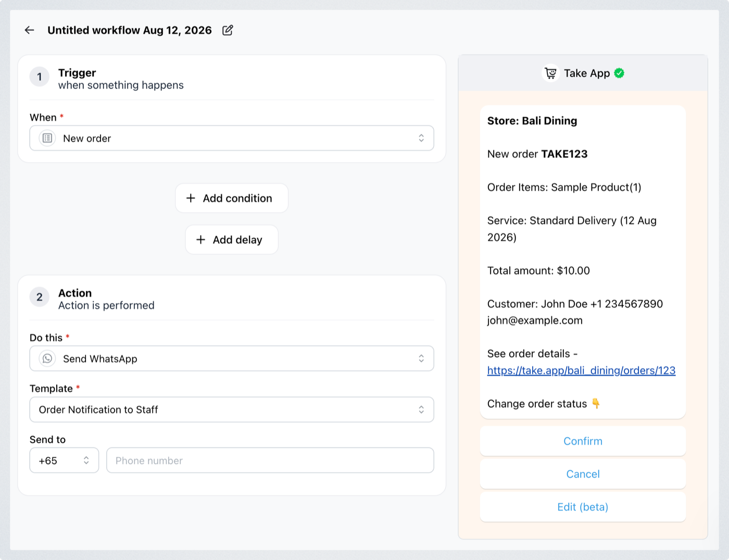Click the Add condition button

[232, 198]
